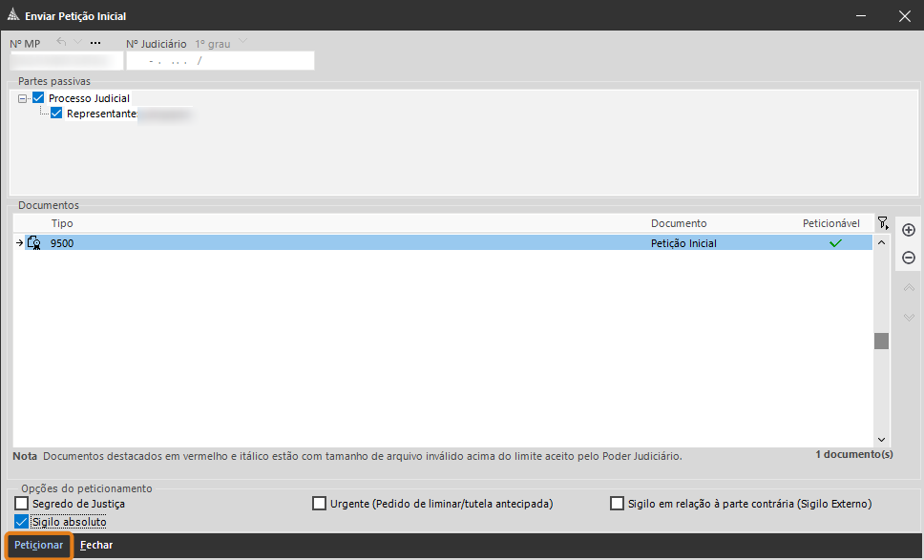Collapse the Processo Judicial tree node
924x560 pixels.
pyautogui.click(x=22, y=98)
